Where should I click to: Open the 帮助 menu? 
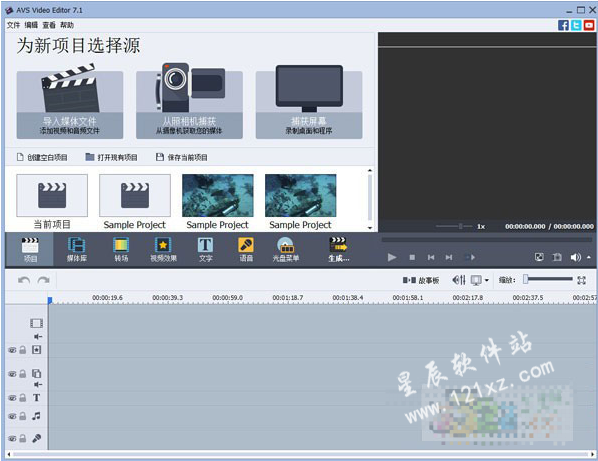click(67, 25)
